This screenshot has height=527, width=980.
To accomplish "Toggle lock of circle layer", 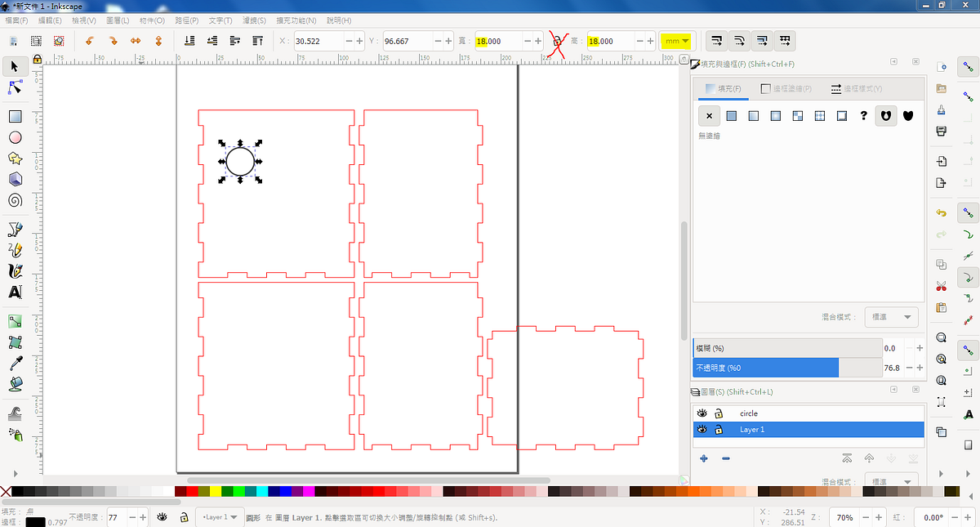I will [719, 413].
